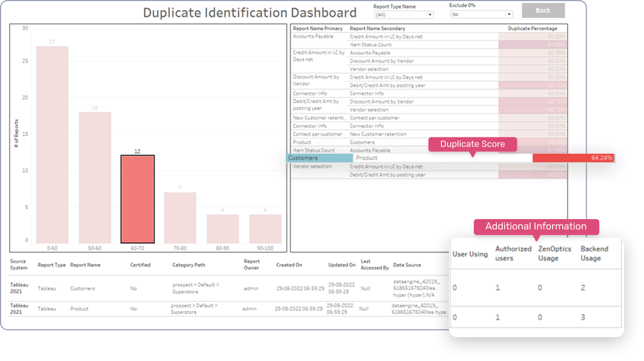Open the Report Type Name dropdown
Image resolution: width=644 pixels, height=361 pixels.
(x=403, y=15)
